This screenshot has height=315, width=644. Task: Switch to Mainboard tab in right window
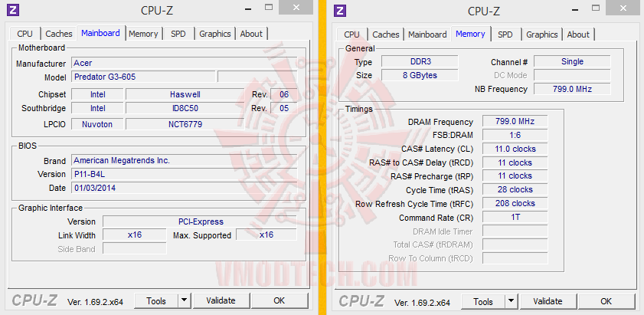(427, 34)
